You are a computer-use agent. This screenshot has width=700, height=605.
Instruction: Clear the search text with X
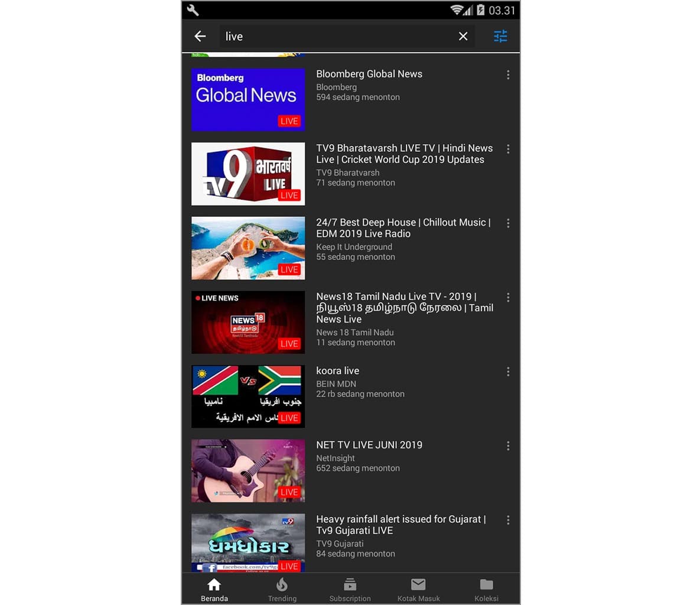tap(463, 36)
